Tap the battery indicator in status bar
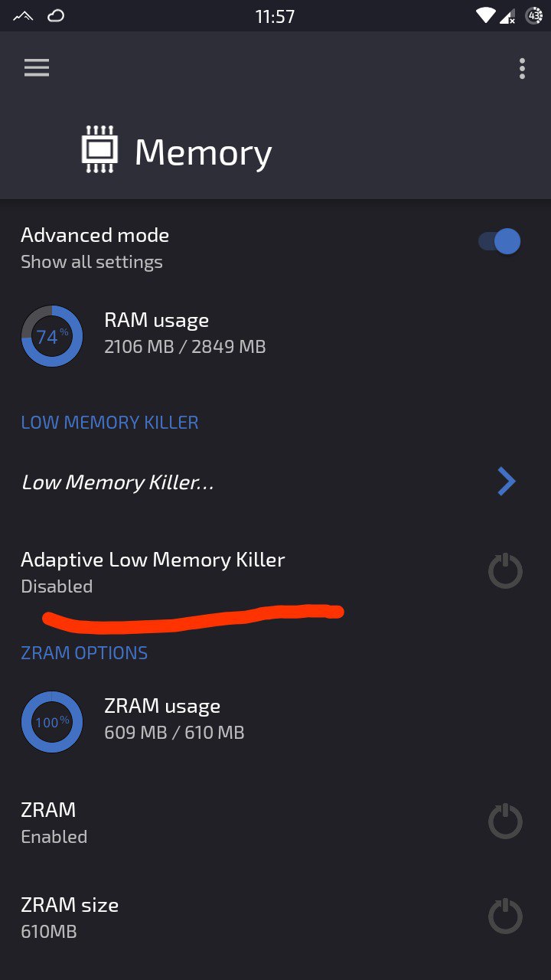 coord(534,15)
